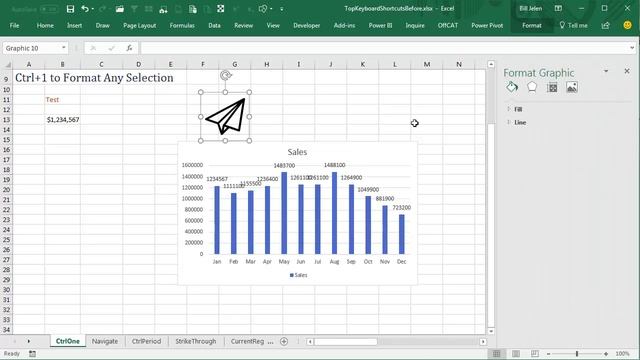The image size is (640, 360).
Task: Click the Ribbon Display Options icon
Action: 558,9
